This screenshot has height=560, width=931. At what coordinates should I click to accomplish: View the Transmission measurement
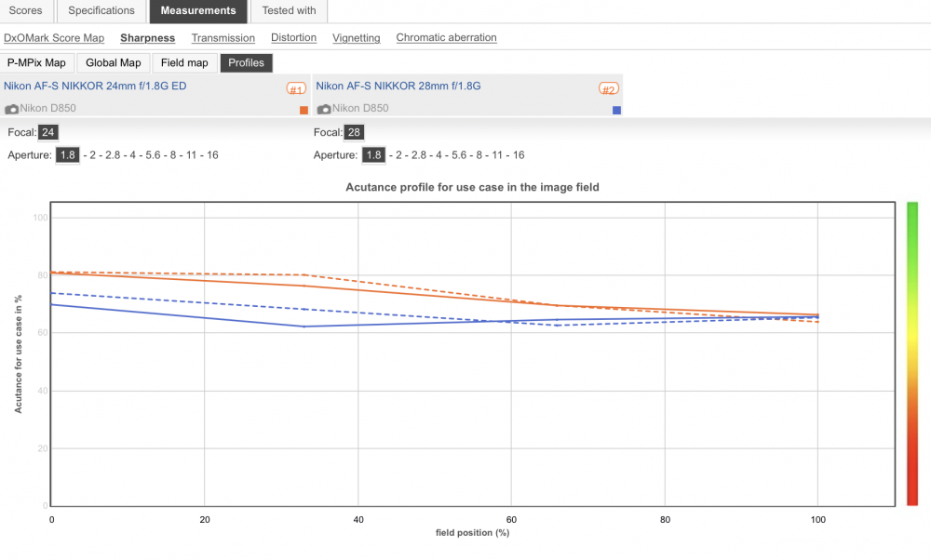coord(223,38)
